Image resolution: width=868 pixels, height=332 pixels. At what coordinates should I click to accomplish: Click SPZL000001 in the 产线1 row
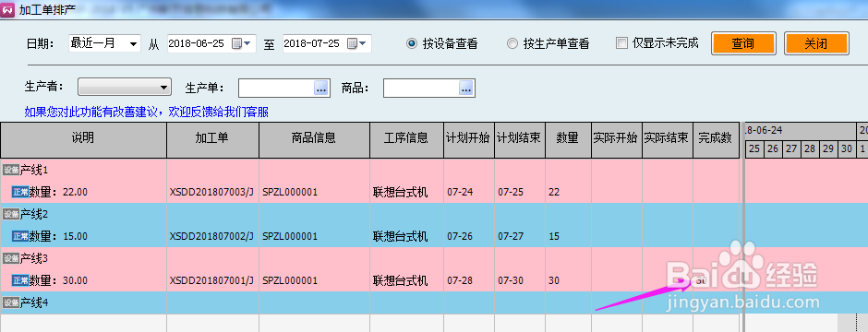290,192
